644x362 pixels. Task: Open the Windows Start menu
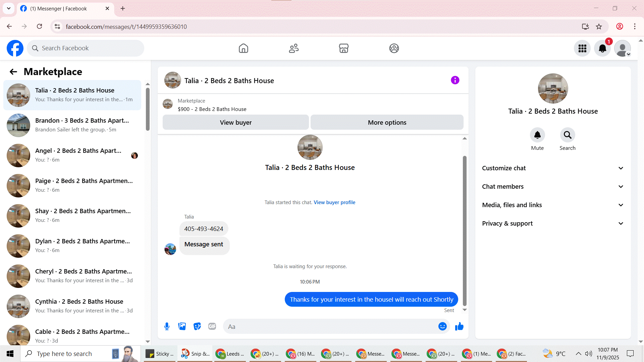point(10,354)
